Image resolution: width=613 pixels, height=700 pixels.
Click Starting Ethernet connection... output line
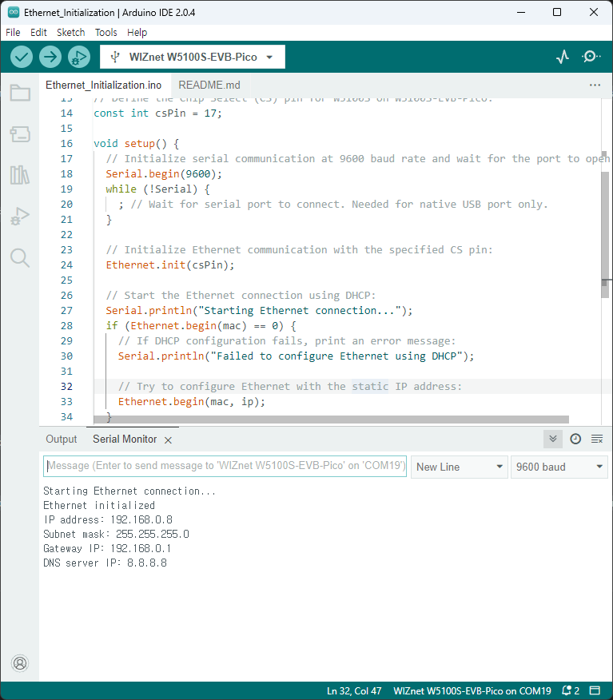pyautogui.click(x=129, y=491)
